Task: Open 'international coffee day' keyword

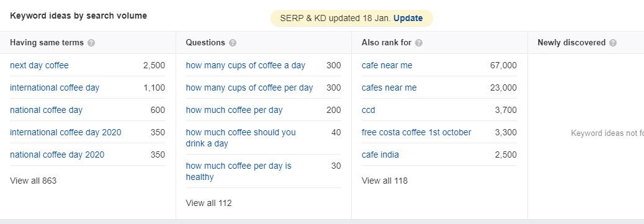Action: tap(55, 87)
